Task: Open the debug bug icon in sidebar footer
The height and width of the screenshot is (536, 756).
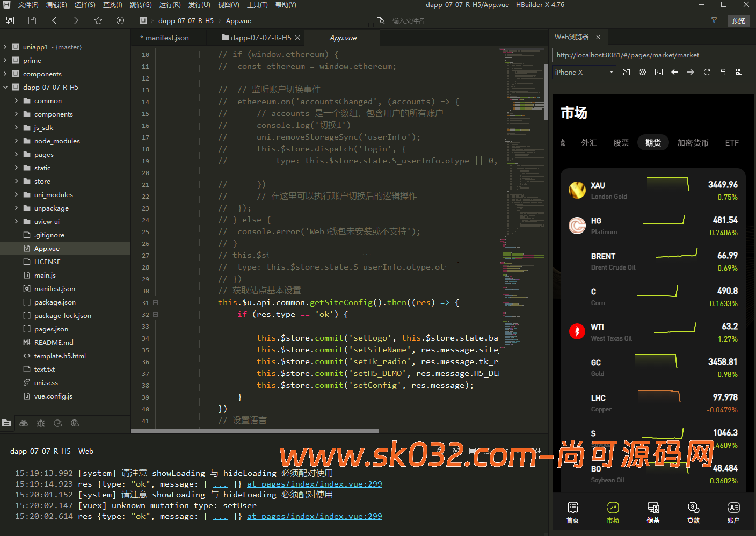Action: (x=41, y=423)
